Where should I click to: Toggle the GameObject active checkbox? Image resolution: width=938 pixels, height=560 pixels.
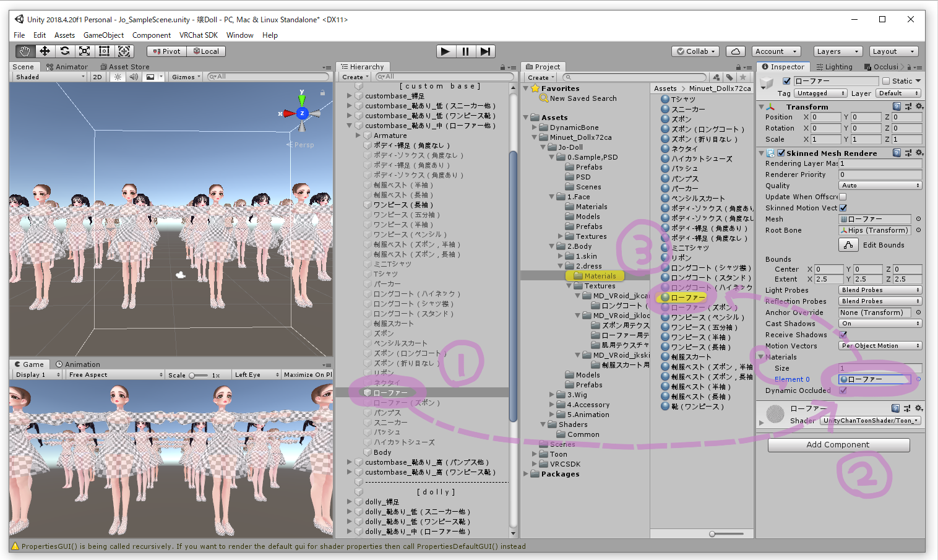(x=786, y=81)
